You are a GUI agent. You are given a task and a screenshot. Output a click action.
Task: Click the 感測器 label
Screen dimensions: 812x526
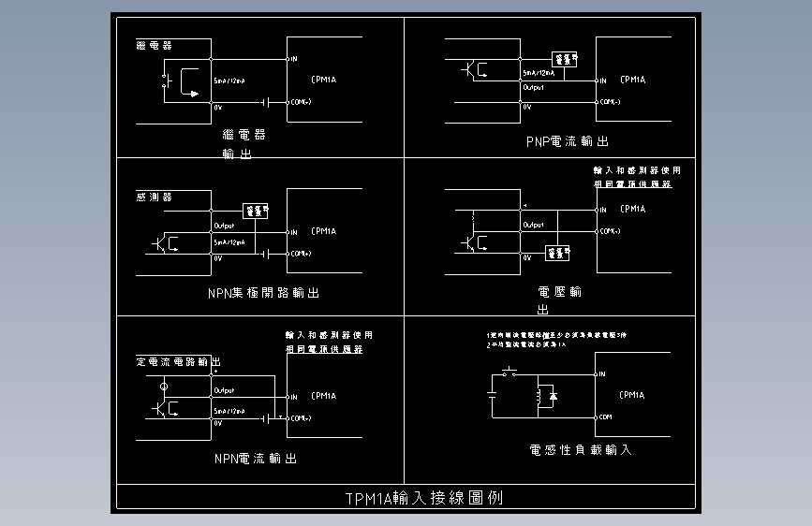click(x=154, y=197)
